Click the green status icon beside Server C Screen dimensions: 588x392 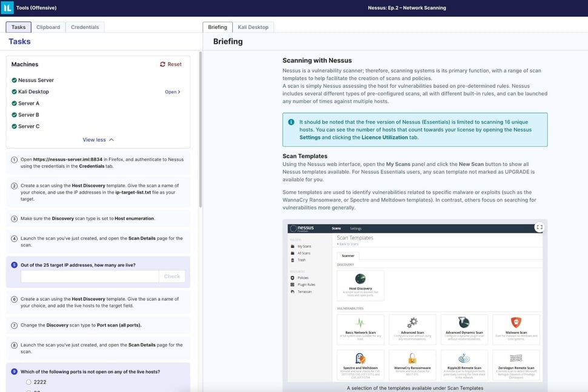15,126
